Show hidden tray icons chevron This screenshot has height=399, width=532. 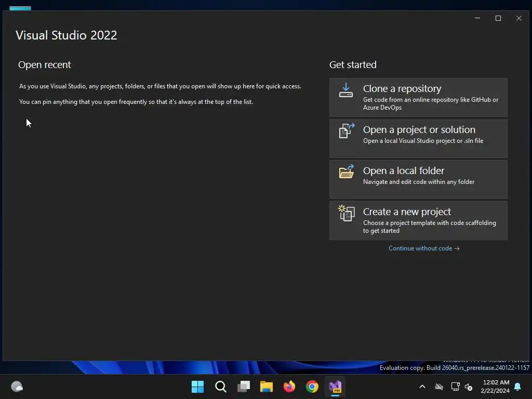tap(422, 387)
